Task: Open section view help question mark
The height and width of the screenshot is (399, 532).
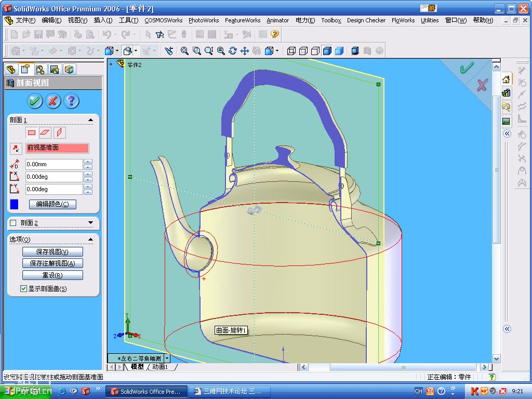Action: click(71, 101)
